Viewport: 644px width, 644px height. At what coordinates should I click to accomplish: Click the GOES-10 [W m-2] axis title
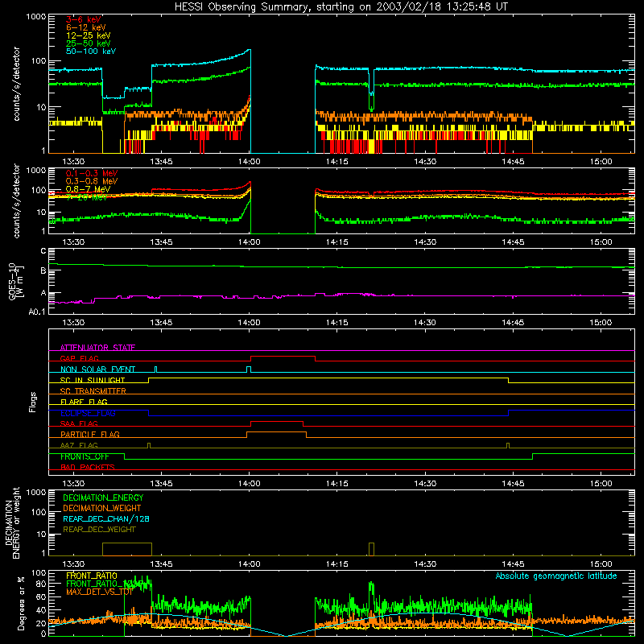[x=16, y=282]
